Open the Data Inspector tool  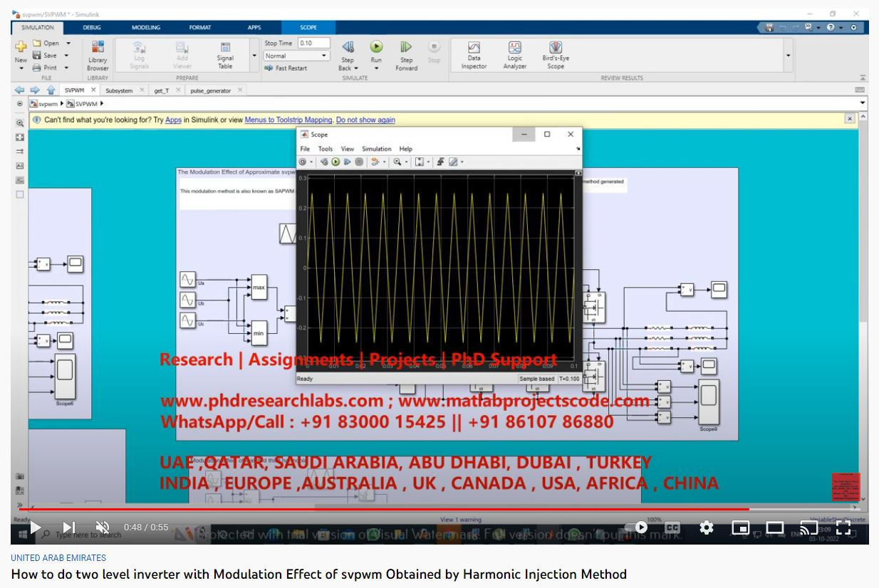(x=474, y=54)
